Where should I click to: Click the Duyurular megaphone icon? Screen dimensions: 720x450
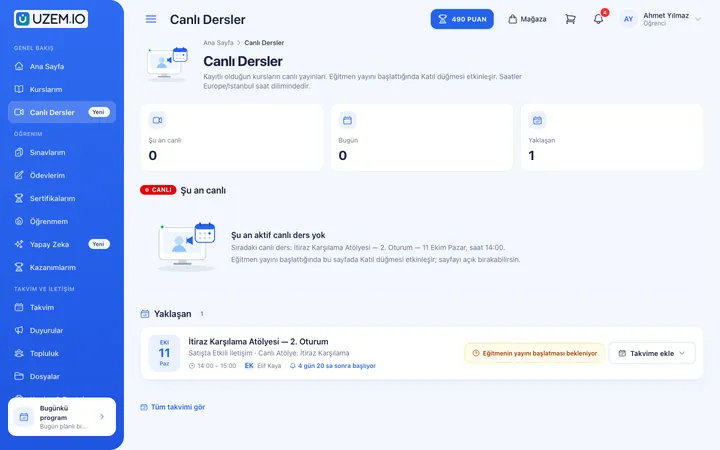[x=19, y=330]
